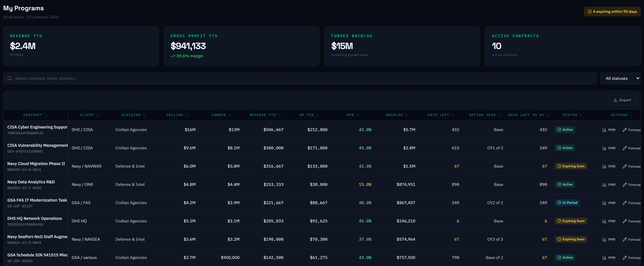Open Forecast for CISA Vulnerability Management

tap(631, 148)
